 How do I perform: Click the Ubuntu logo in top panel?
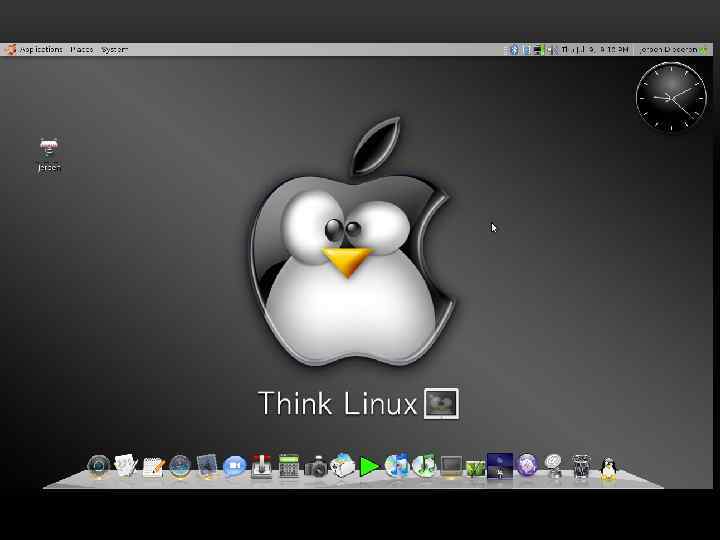click(x=10, y=50)
